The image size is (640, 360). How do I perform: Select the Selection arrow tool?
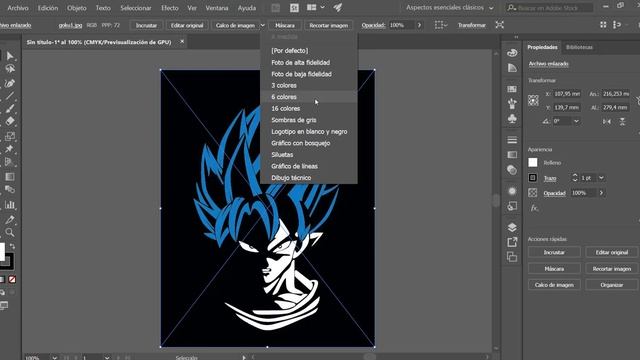[x=10, y=56]
